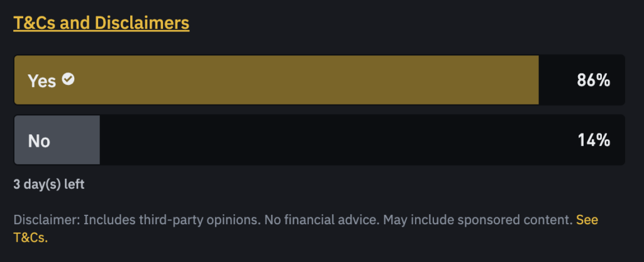
Task: Select the No poll option label
Action: [x=39, y=140]
